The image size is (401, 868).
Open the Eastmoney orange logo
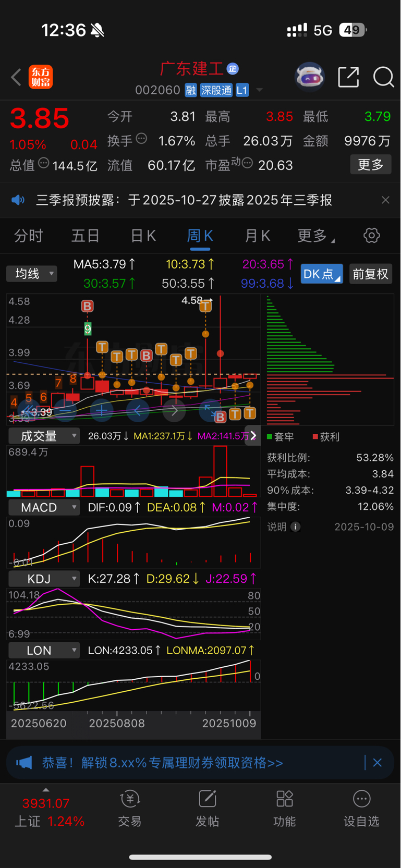[x=41, y=77]
